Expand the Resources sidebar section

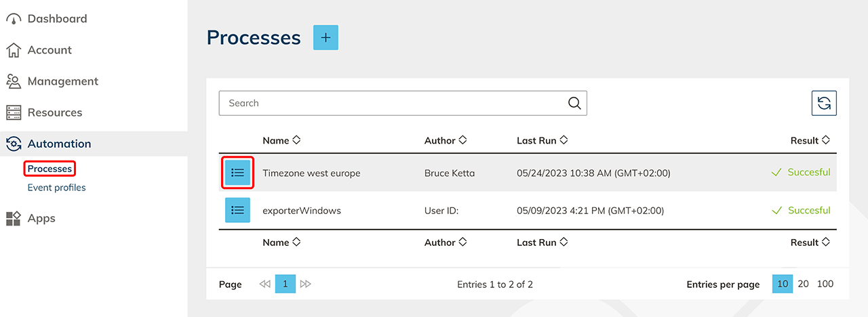point(54,112)
